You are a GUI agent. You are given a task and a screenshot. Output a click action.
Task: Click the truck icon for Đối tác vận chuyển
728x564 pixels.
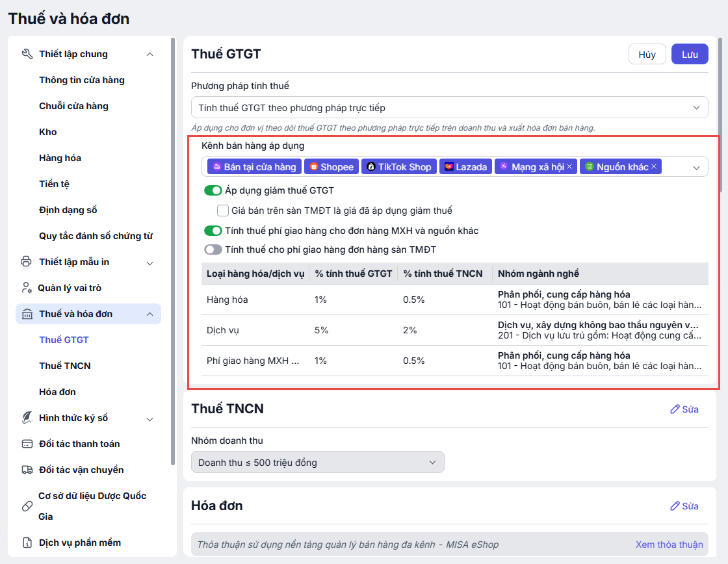coord(27,470)
